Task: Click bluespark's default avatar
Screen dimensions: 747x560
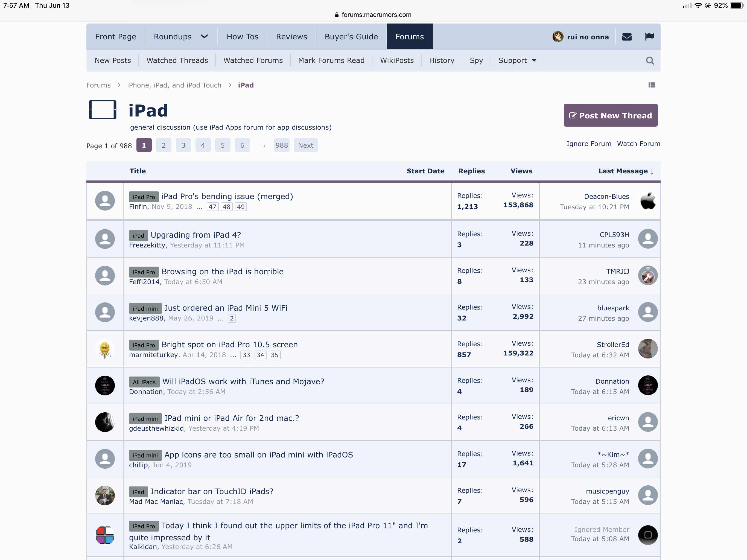Action: coord(648,312)
